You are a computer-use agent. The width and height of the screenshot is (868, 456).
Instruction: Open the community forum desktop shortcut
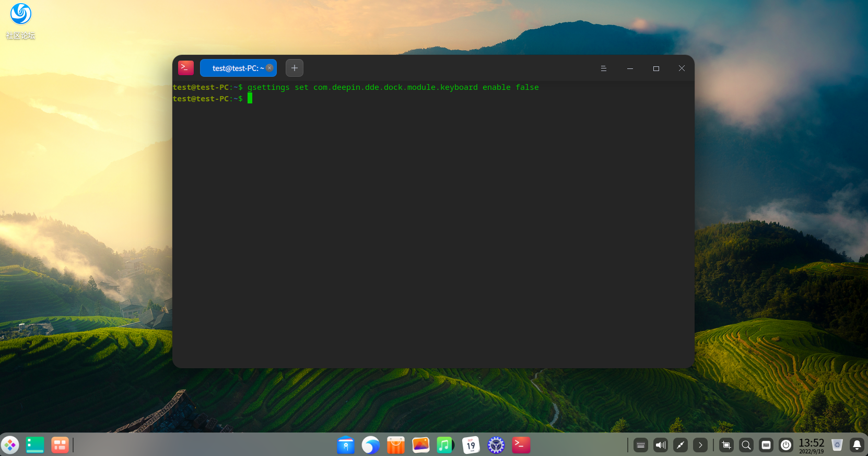pyautogui.click(x=21, y=21)
